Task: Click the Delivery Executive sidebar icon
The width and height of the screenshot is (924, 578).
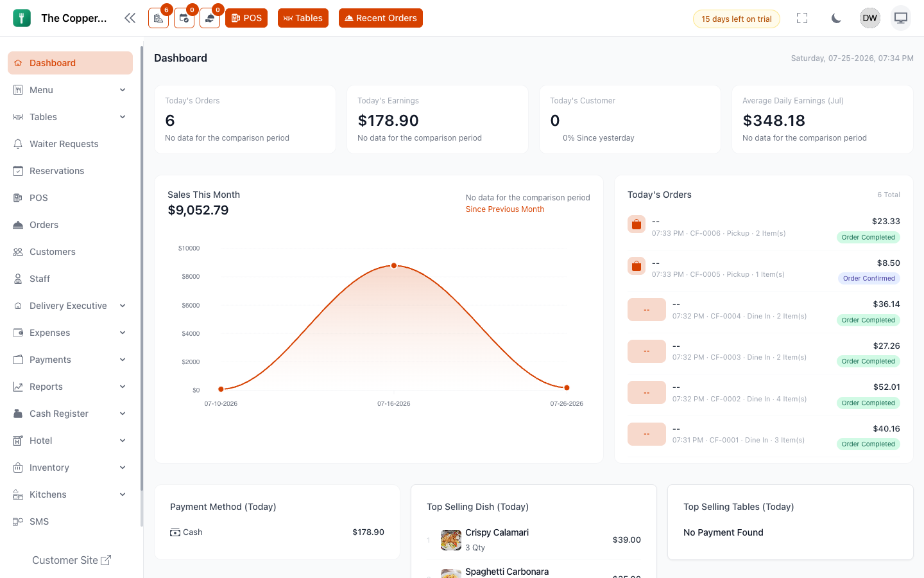Action: click(x=18, y=306)
